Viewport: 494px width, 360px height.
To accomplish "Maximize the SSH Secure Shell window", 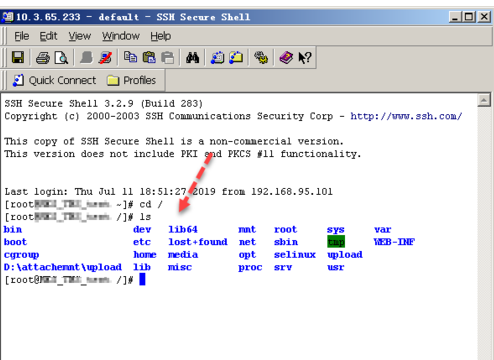I will coord(469,17).
